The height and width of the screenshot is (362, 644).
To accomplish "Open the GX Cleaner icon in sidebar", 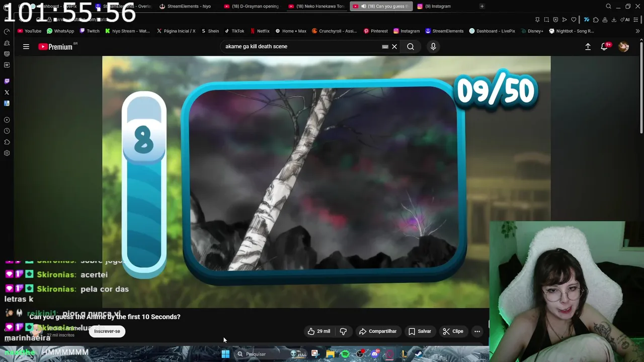I will point(7,43).
